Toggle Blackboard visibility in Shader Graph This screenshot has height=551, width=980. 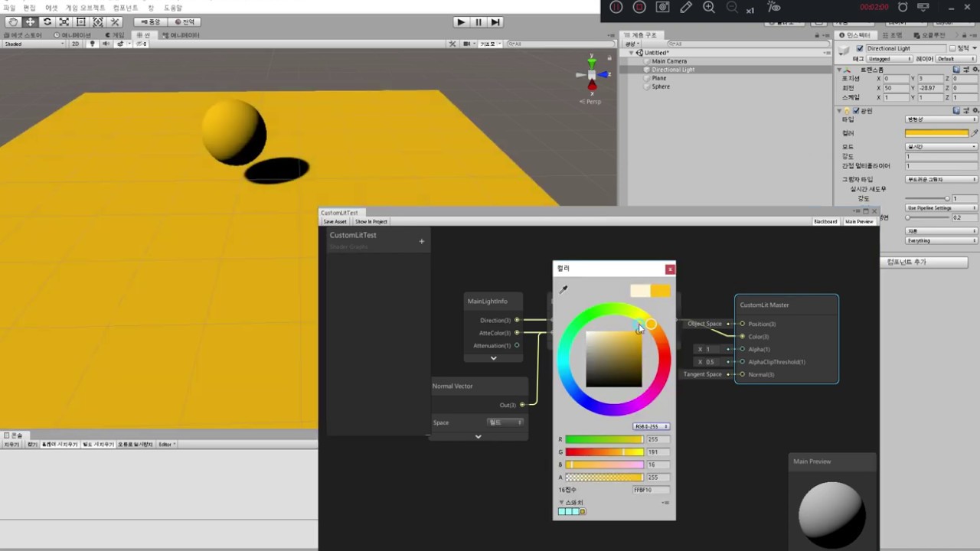tap(825, 221)
